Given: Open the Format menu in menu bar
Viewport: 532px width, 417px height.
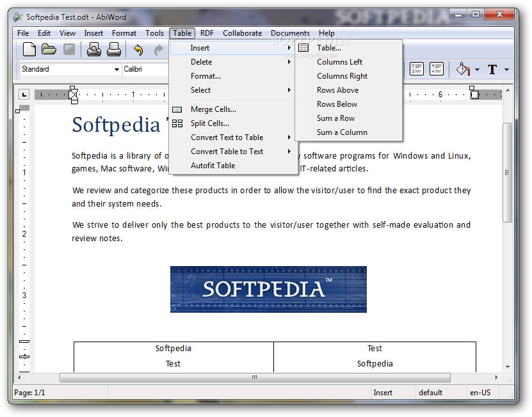Looking at the screenshot, I should click(x=124, y=33).
